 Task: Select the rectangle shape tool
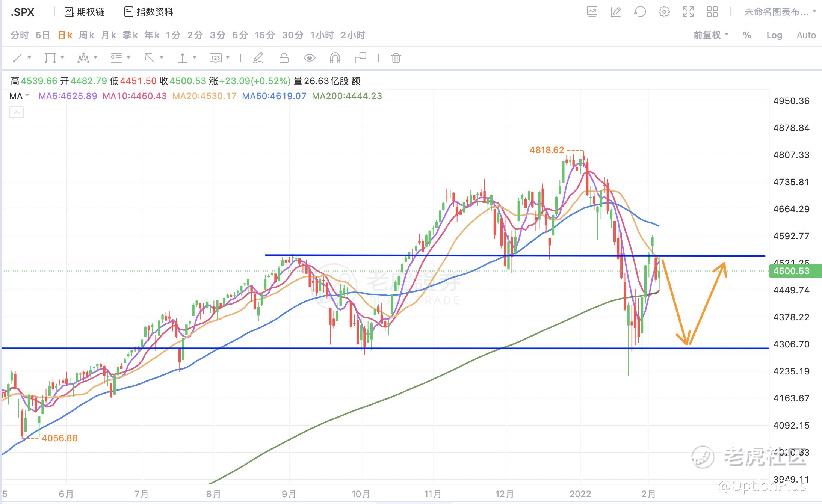coord(50,58)
